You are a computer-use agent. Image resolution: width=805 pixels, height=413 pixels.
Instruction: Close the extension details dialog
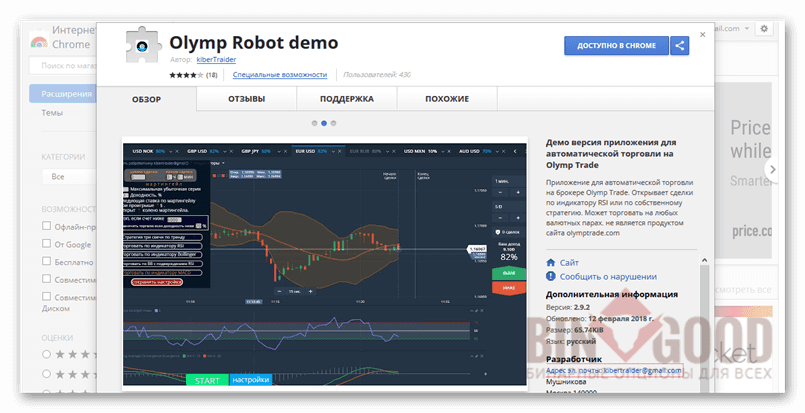click(x=703, y=34)
